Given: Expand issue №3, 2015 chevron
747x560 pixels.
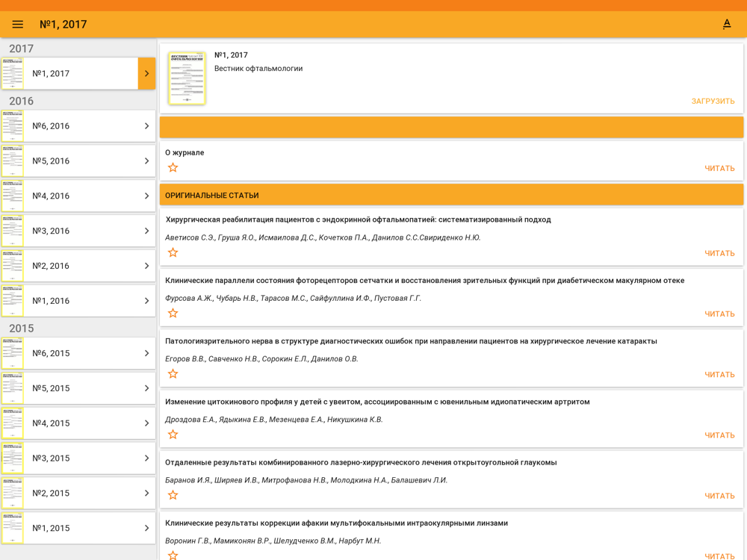Looking at the screenshot, I should 146,458.
